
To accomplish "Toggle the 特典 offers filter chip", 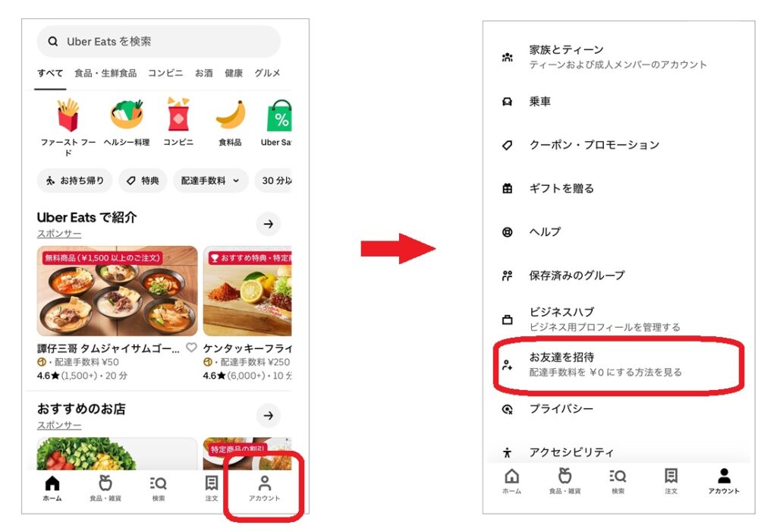I will click(x=143, y=181).
